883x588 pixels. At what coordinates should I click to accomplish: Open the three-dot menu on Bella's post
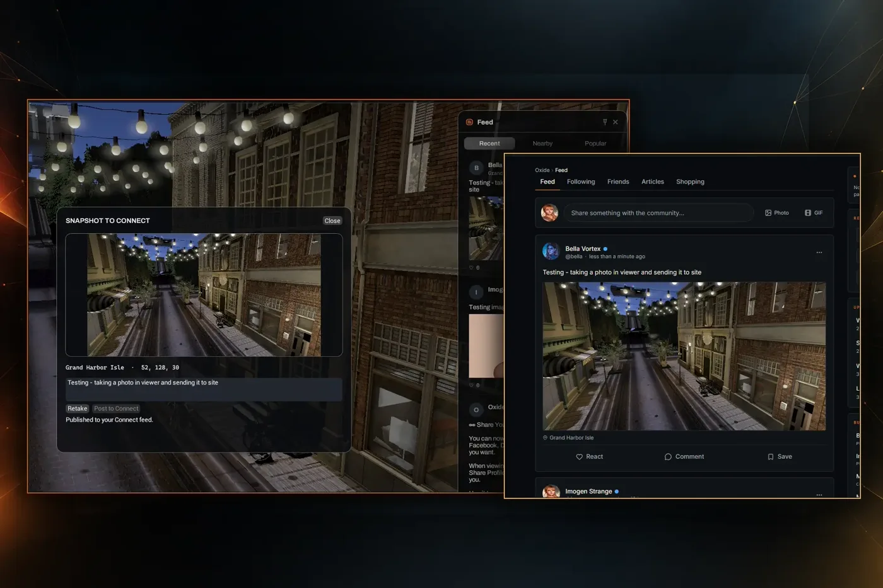click(819, 253)
